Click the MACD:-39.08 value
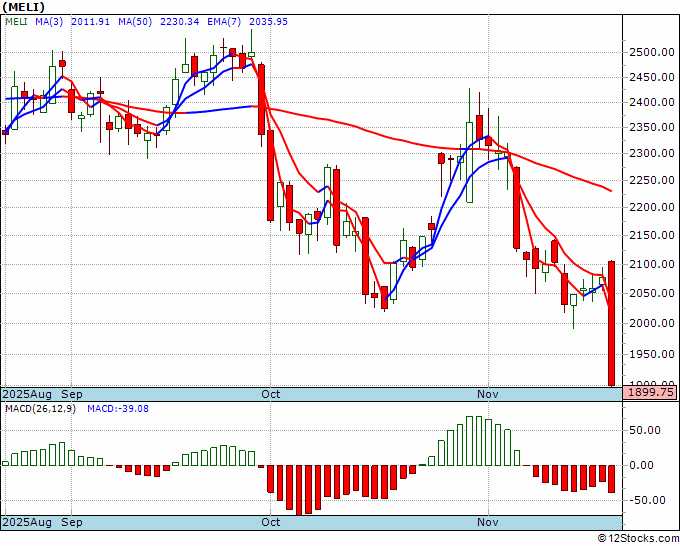Image resolution: width=680 pixels, height=546 pixels. point(118,409)
